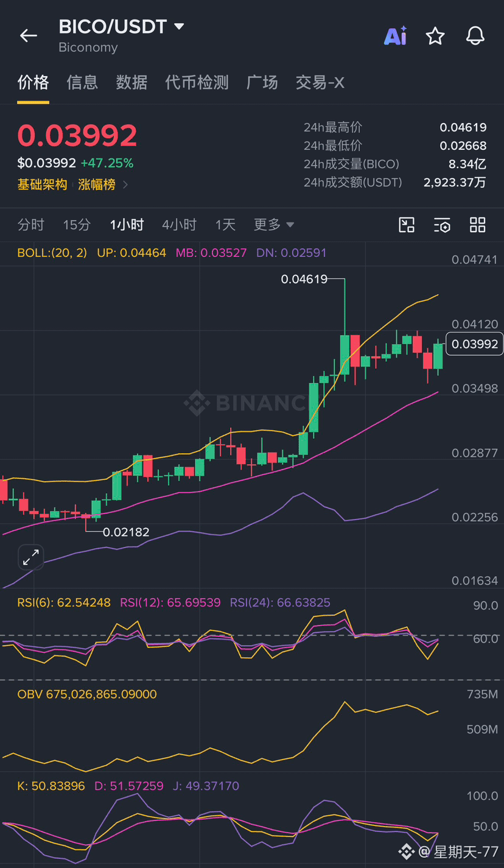Open the chart drawing tools icon
Viewport: 504px width, 868px height.
coord(407,225)
